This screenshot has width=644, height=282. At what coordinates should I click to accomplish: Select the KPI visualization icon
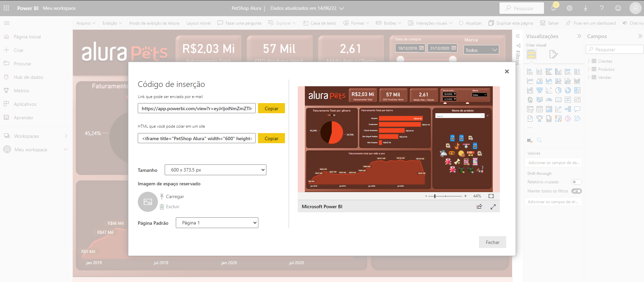point(577,100)
